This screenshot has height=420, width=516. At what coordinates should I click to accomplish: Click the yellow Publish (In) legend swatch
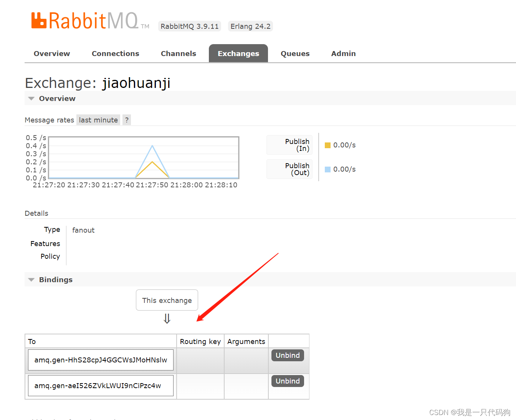click(327, 145)
